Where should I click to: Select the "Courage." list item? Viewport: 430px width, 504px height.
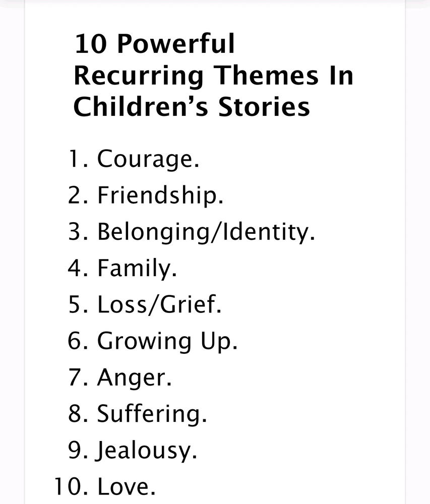pos(148,159)
